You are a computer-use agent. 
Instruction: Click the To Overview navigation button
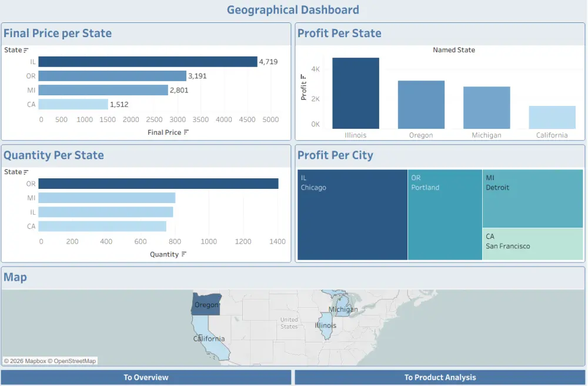(146, 377)
